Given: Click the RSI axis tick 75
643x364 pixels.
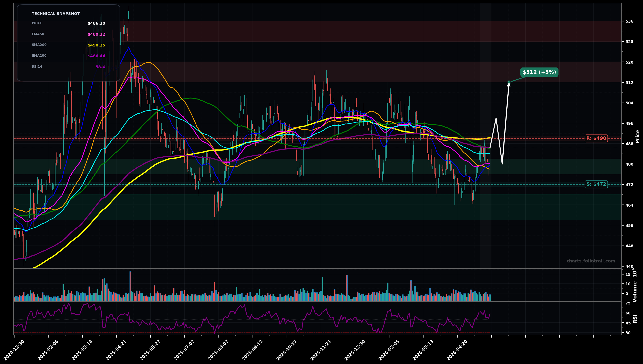Looking at the screenshot, I should 628,303.
